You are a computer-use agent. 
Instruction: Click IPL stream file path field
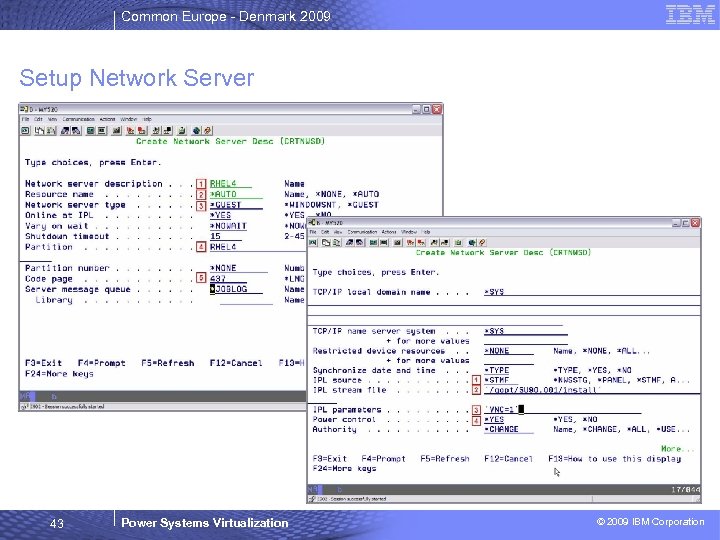[592, 390]
